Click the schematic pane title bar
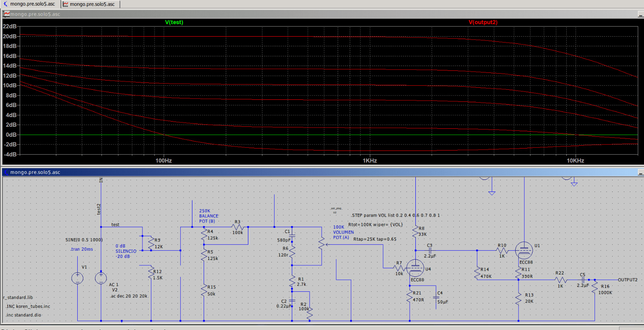Viewport: 644px width, 330px height. (x=322, y=172)
